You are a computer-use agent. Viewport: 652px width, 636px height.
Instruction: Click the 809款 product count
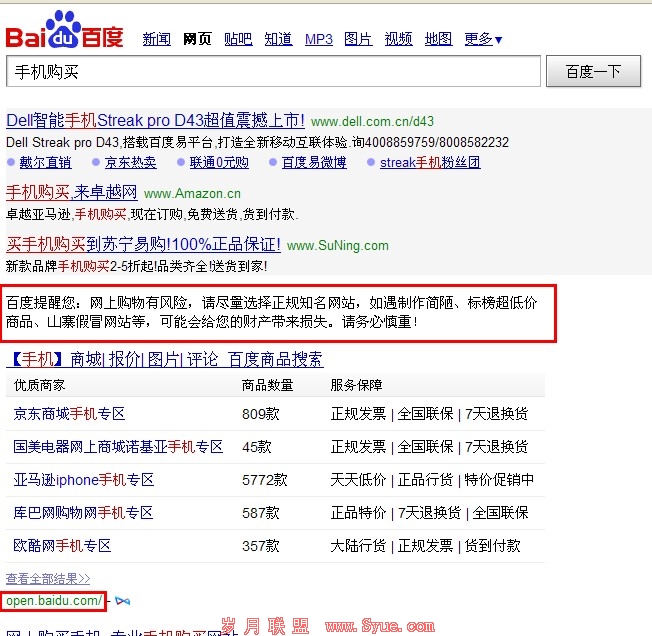pos(261,414)
